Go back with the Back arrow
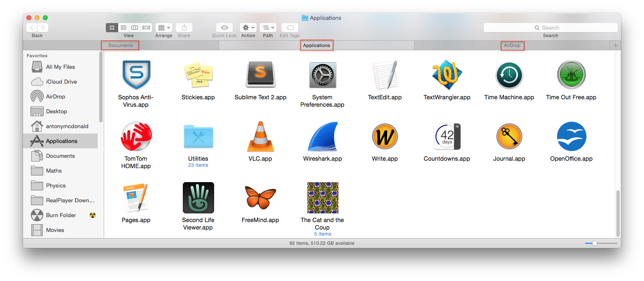Viewport: 644px width, 281px height. (32, 28)
